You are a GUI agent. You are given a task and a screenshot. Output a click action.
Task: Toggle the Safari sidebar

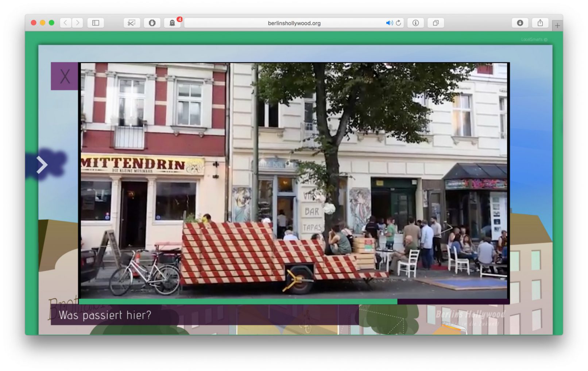pyautogui.click(x=96, y=23)
